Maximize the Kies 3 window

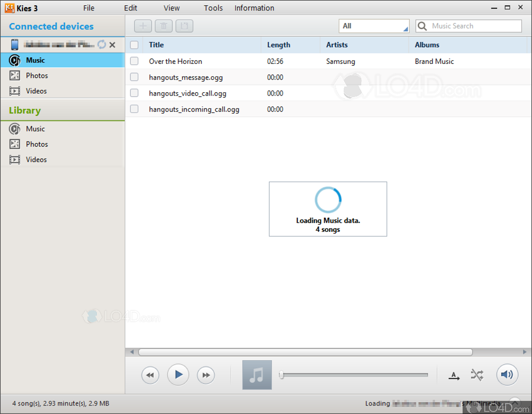click(x=507, y=8)
